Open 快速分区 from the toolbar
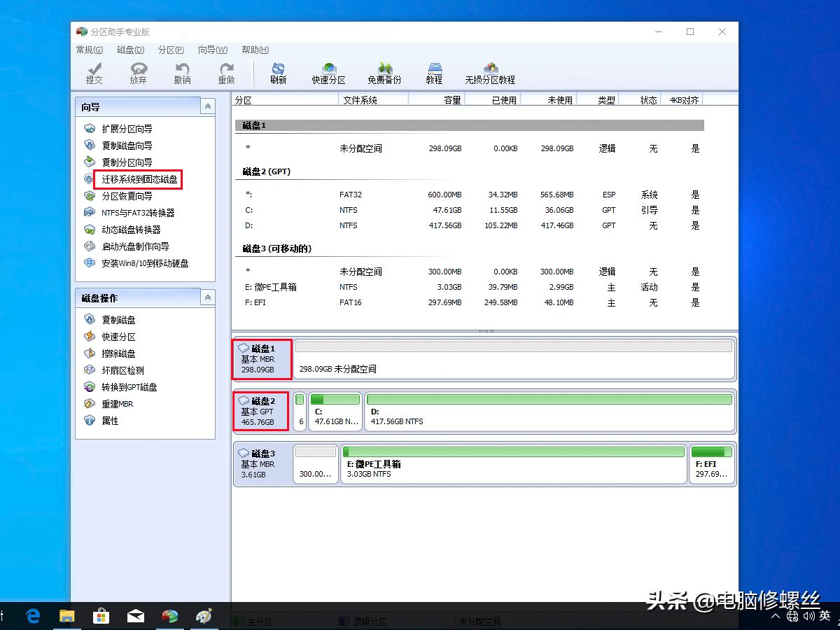The image size is (840, 630). point(329,73)
